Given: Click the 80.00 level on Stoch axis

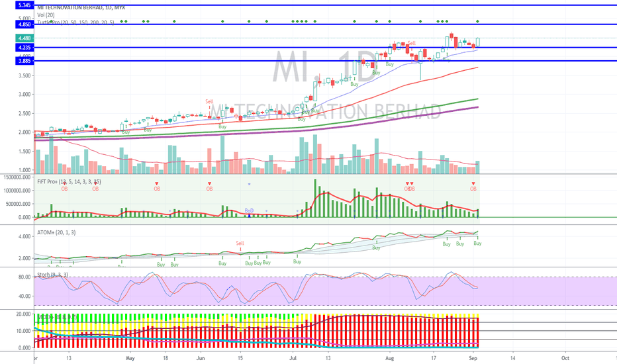Looking at the screenshot, I should click(x=24, y=277).
